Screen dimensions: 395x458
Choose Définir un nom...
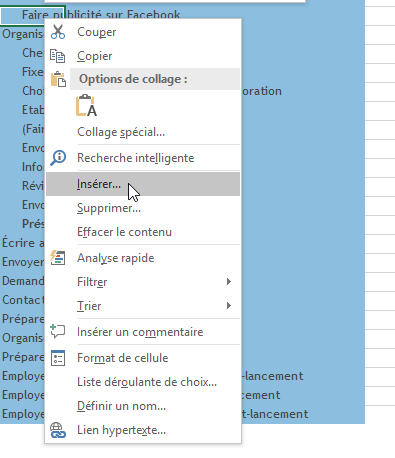(143, 406)
